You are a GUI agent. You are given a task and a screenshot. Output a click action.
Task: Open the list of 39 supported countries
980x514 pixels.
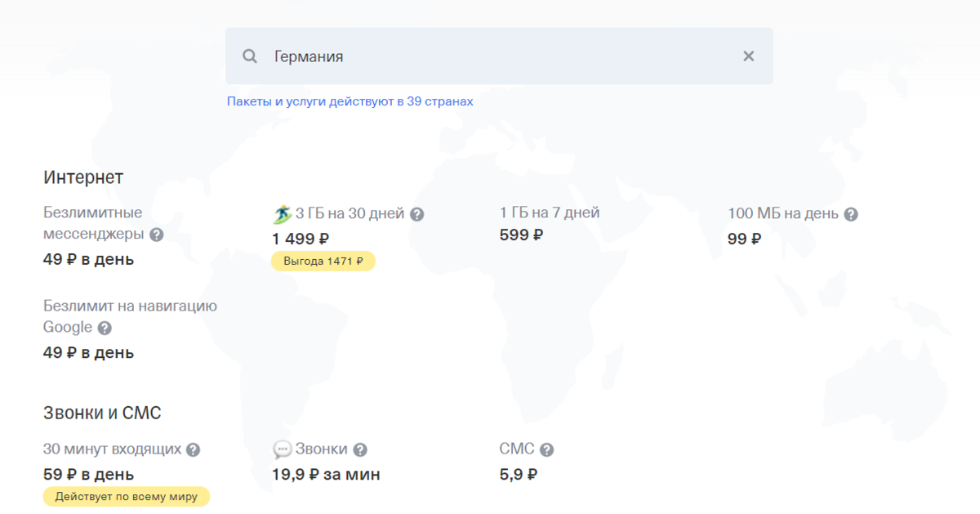(x=350, y=101)
